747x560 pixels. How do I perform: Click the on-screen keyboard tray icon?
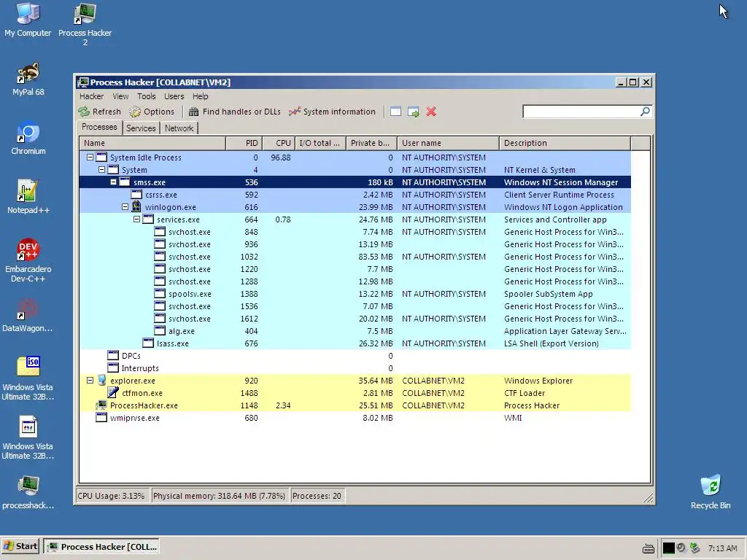pos(649,548)
